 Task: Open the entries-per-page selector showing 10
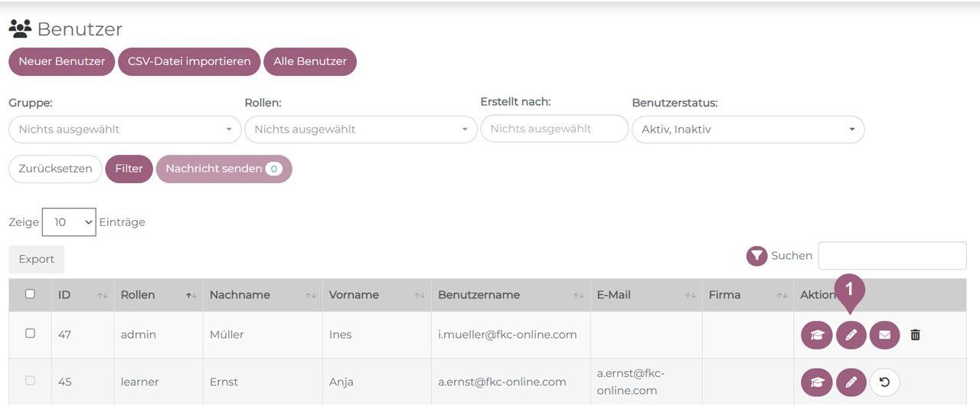[69, 222]
